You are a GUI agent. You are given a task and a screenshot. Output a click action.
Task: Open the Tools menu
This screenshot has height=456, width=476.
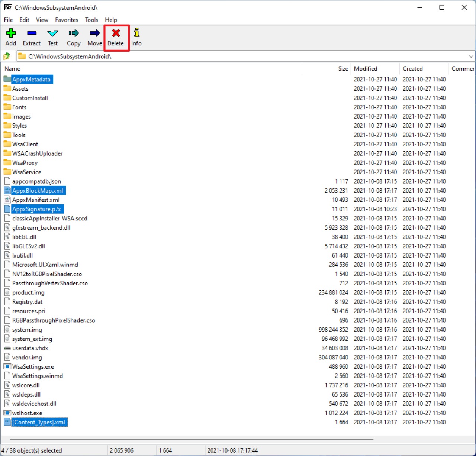91,20
